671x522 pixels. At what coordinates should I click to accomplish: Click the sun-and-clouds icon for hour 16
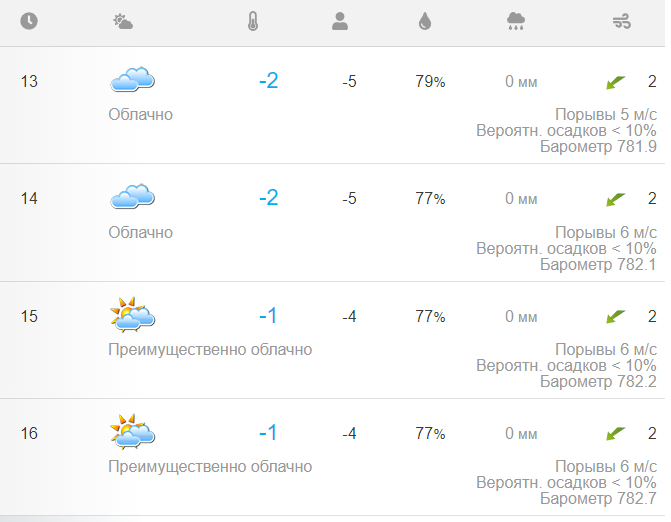click(133, 431)
